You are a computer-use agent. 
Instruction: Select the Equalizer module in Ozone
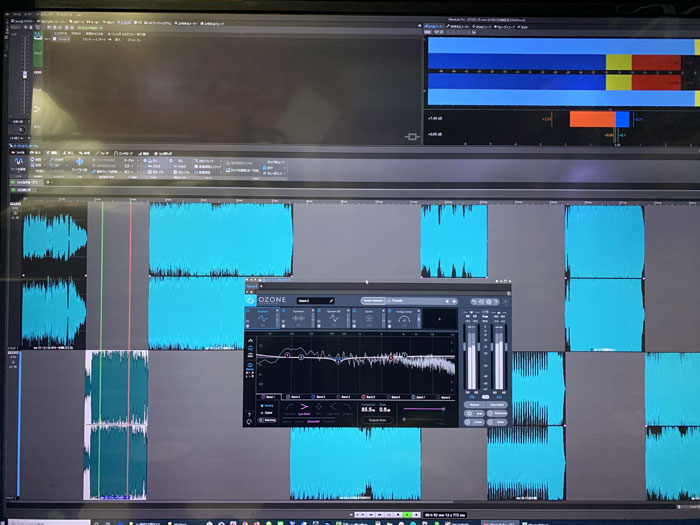263,318
